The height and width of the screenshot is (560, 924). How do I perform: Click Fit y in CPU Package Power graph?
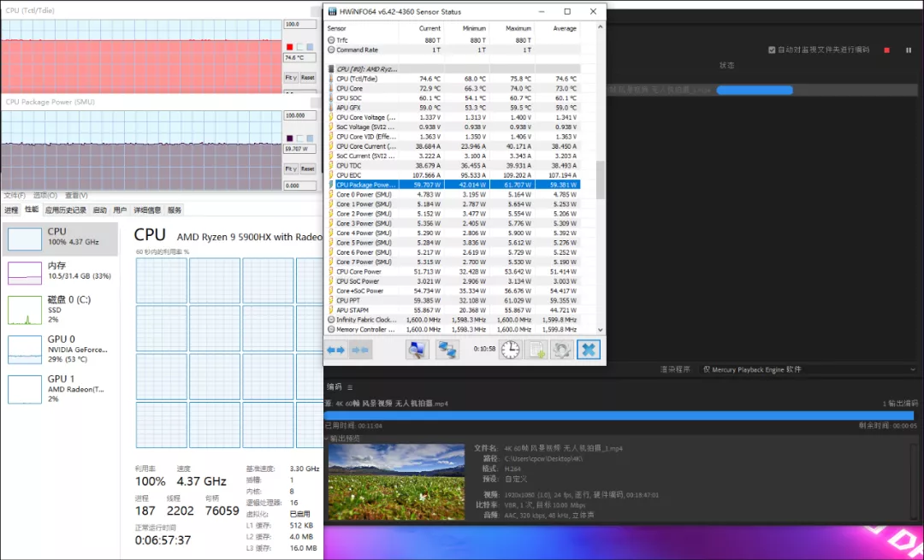click(291, 169)
